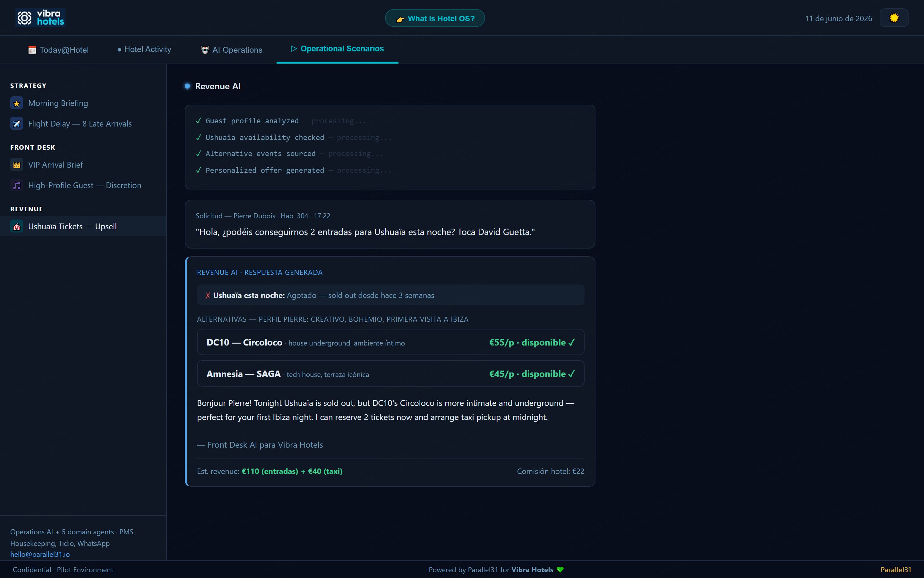
Task: Click the green heart icon in footer
Action: click(x=560, y=570)
